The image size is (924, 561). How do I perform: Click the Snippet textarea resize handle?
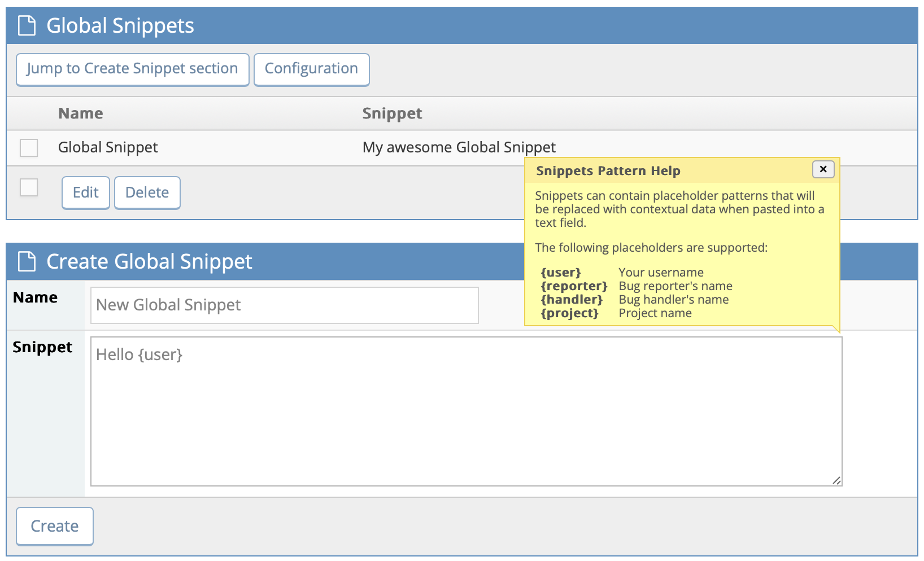pos(836,480)
